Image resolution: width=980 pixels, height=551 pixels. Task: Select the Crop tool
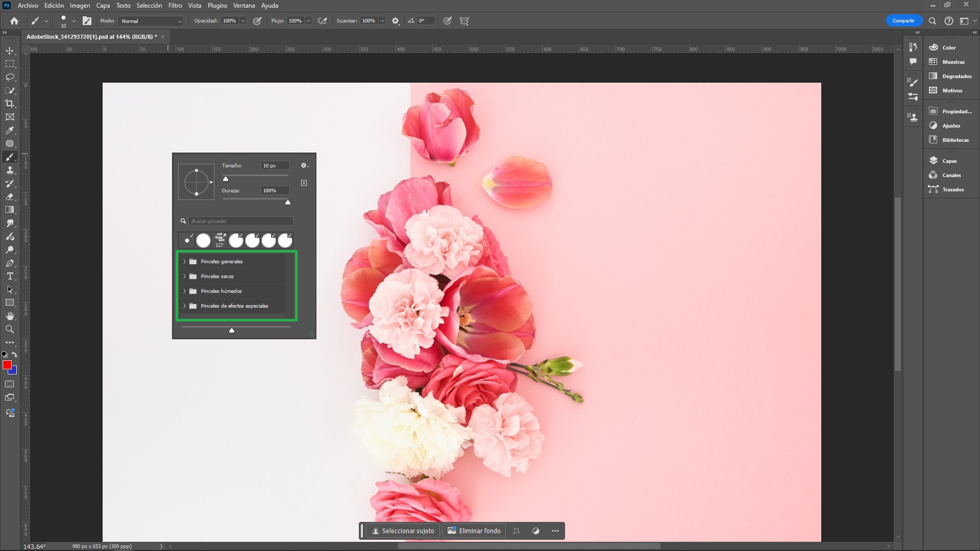pos(10,104)
